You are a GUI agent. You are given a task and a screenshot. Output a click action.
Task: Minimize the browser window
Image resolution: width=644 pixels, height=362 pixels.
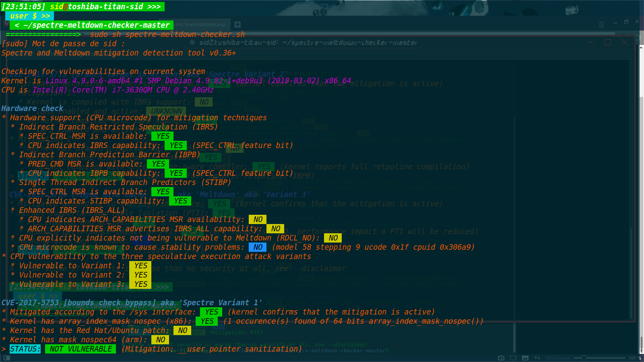615,22
